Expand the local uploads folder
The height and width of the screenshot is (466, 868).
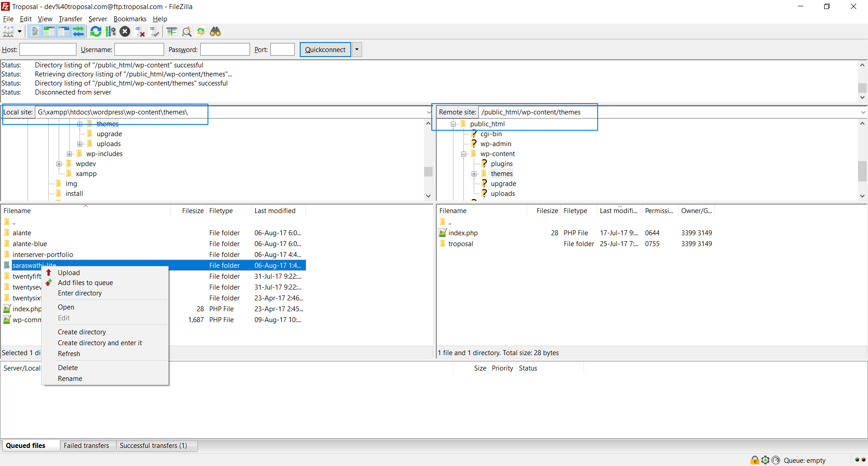[80, 144]
